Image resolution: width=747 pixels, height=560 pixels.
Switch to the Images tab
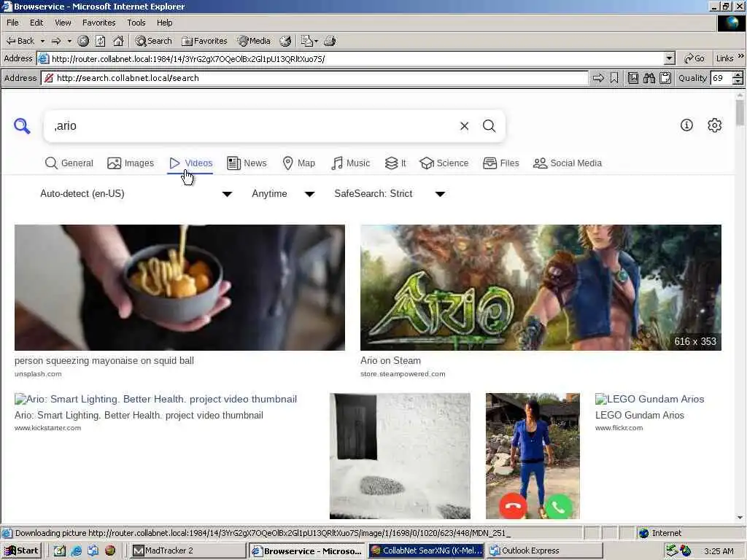(x=131, y=163)
